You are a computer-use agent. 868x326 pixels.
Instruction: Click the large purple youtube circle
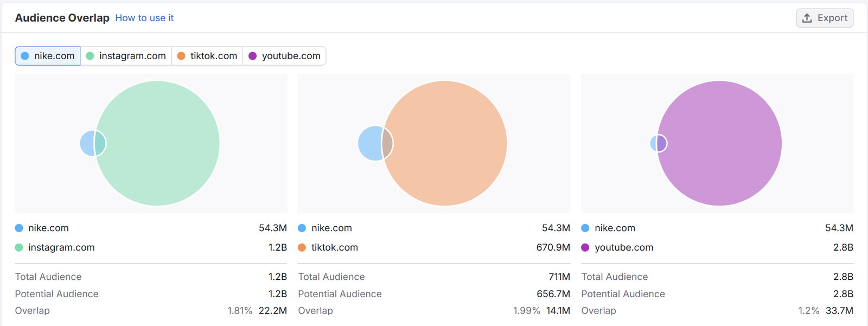click(x=724, y=143)
